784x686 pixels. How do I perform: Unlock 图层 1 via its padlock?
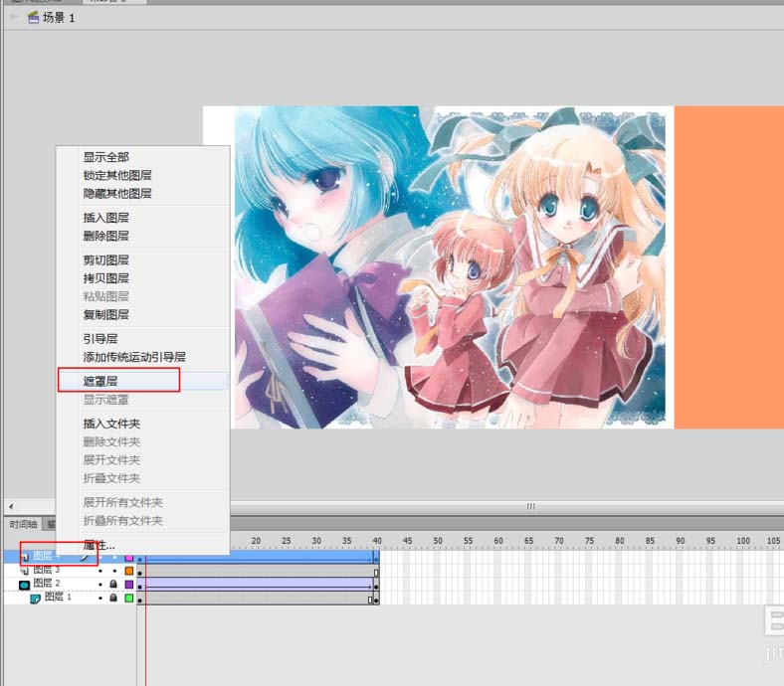(x=113, y=598)
